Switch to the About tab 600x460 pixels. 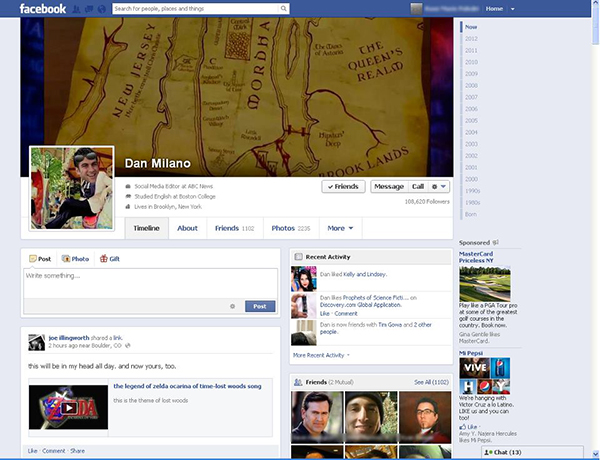tap(187, 228)
